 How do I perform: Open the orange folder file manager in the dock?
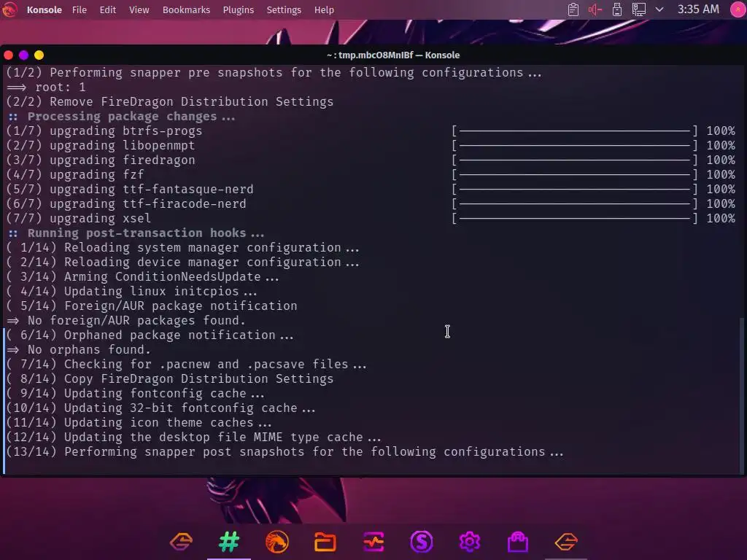coord(325,542)
